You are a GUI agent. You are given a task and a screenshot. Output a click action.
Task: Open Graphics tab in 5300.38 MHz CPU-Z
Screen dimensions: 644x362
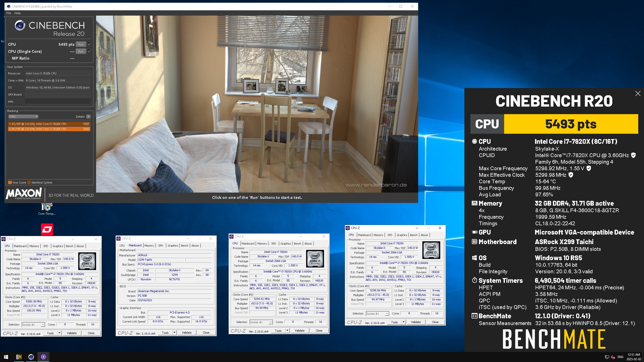pos(58,246)
